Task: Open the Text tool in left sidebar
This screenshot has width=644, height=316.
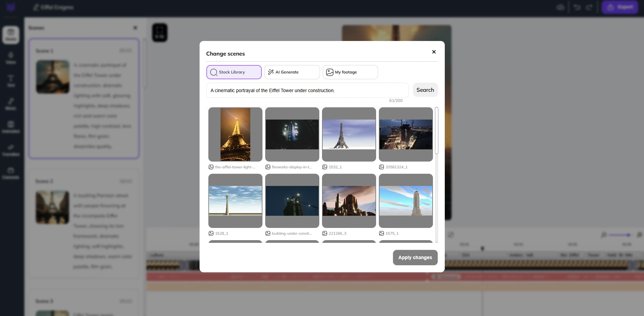Action: (x=11, y=81)
